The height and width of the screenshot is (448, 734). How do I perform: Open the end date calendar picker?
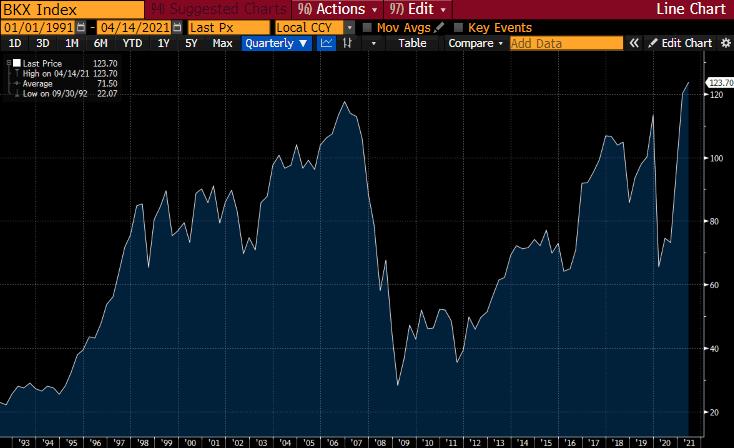click(177, 28)
